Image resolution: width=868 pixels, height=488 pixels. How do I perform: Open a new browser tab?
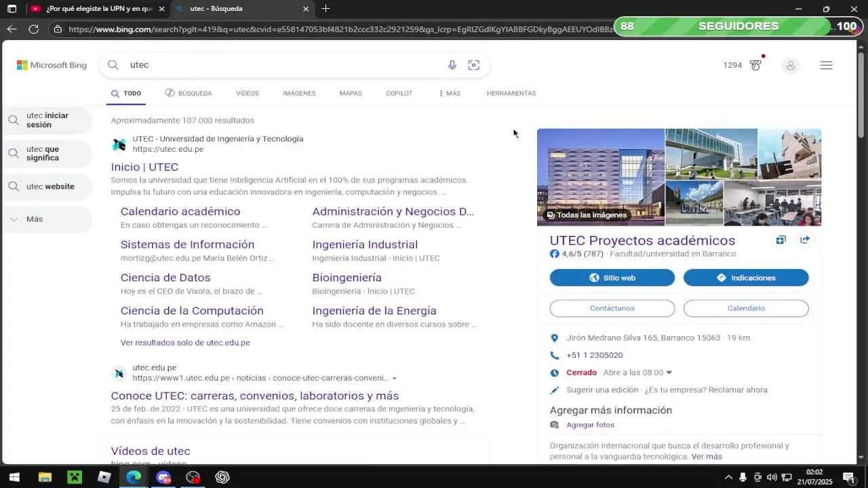325,9
